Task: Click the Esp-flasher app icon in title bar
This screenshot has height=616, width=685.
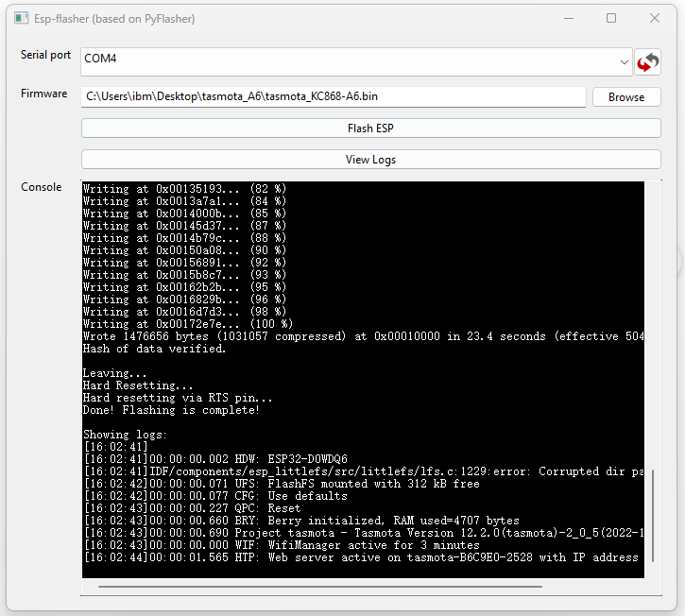Action: pos(21,18)
